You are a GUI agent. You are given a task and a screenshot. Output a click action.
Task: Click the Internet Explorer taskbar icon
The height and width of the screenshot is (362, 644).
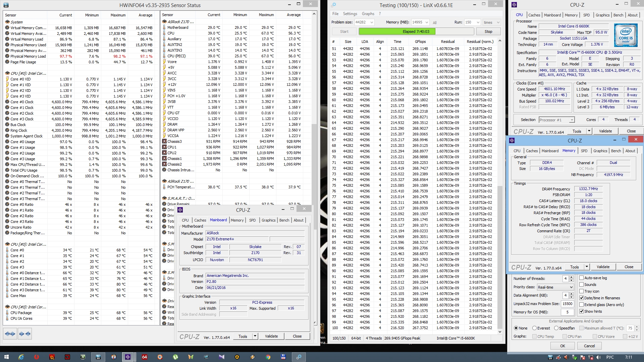21,357
